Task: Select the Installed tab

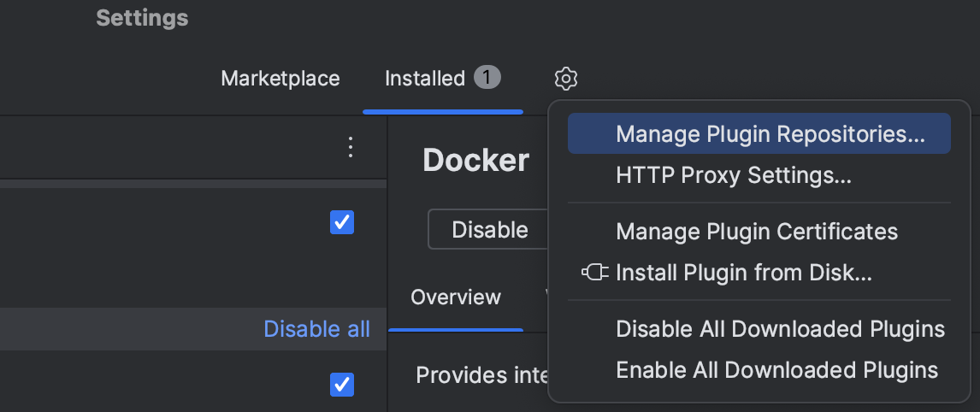Action: pos(425,79)
